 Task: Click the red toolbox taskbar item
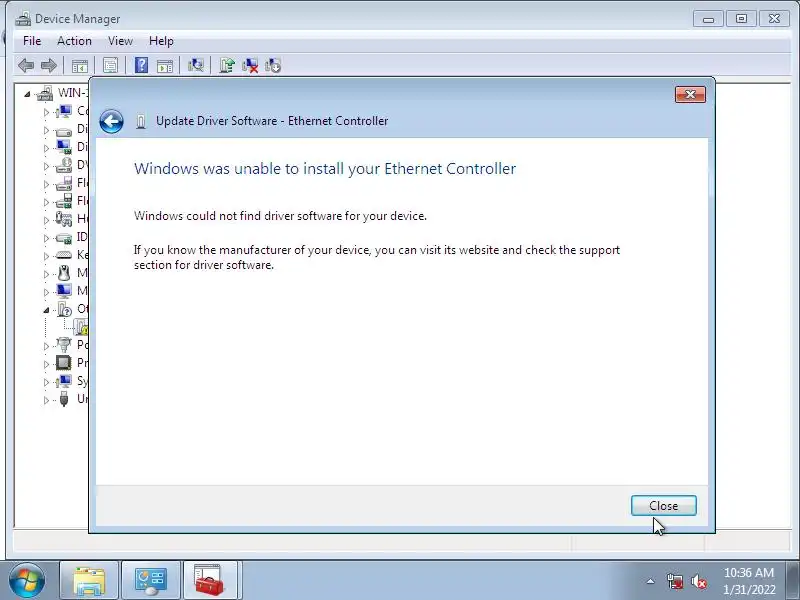(x=210, y=580)
